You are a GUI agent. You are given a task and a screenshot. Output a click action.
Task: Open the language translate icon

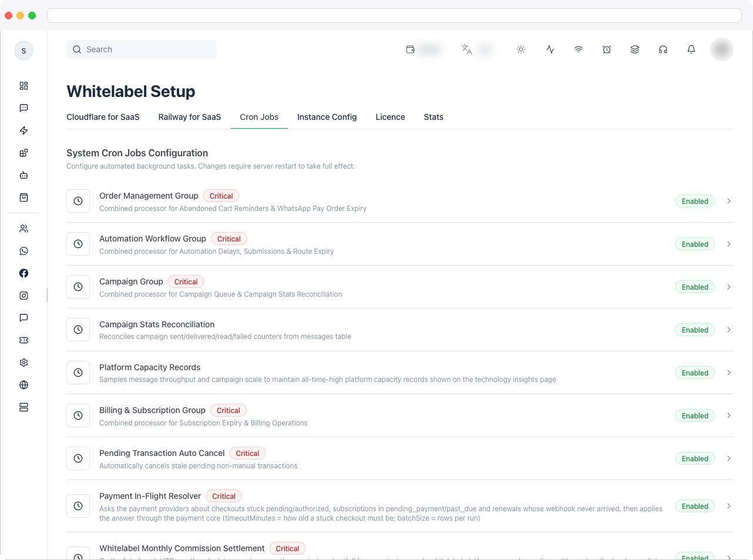tap(467, 49)
